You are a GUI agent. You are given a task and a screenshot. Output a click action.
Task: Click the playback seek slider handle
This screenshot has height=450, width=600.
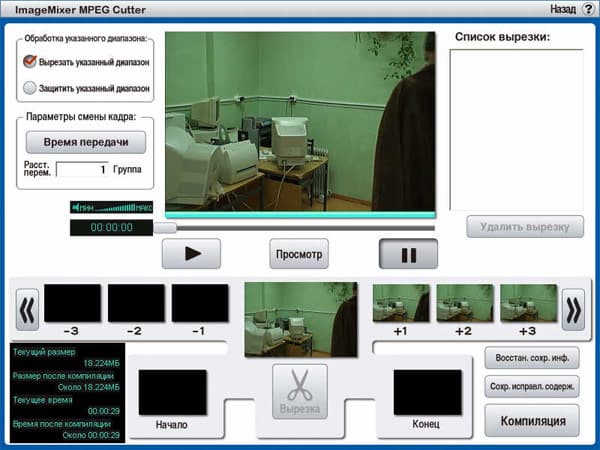[165, 228]
